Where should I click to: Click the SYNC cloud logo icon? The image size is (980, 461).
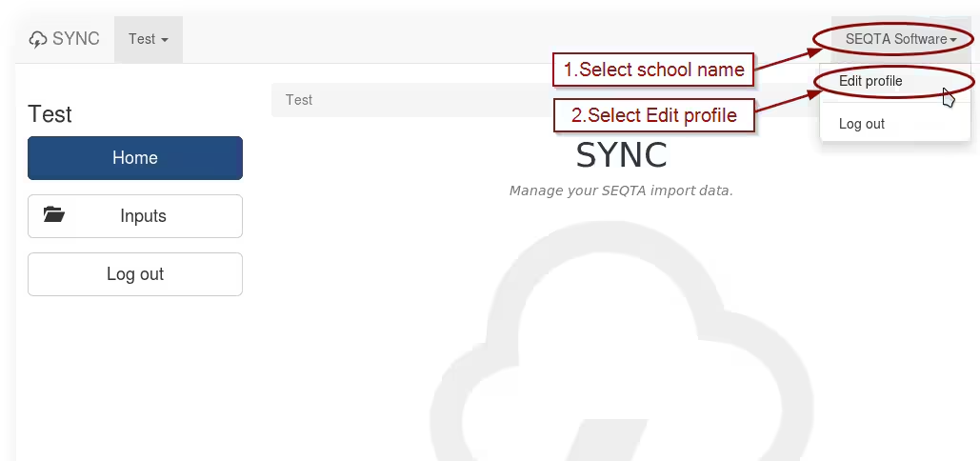click(38, 40)
